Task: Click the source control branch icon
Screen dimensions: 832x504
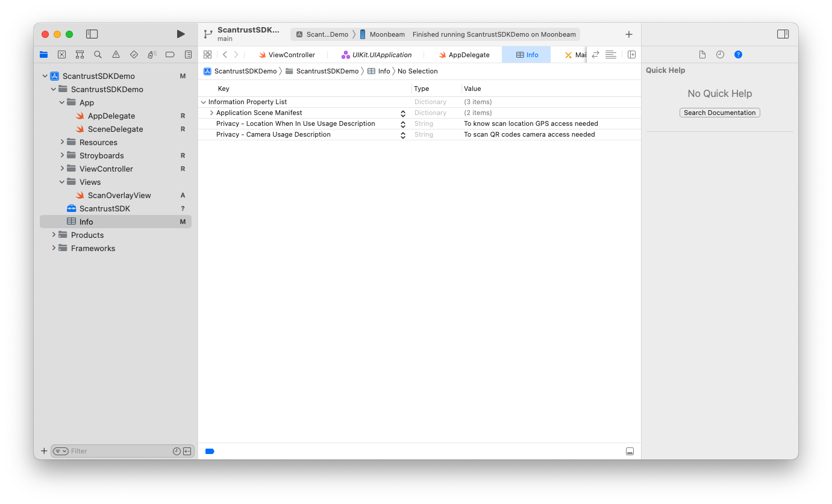Action: coord(208,34)
